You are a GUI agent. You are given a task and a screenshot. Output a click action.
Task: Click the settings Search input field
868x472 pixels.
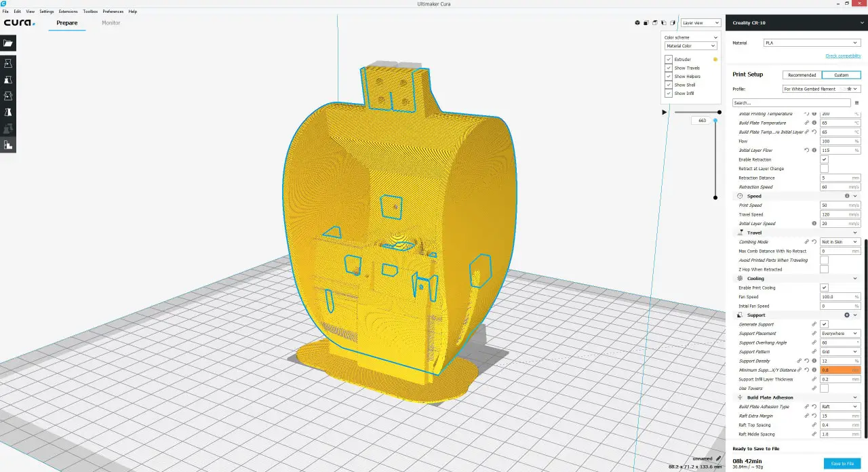point(791,103)
